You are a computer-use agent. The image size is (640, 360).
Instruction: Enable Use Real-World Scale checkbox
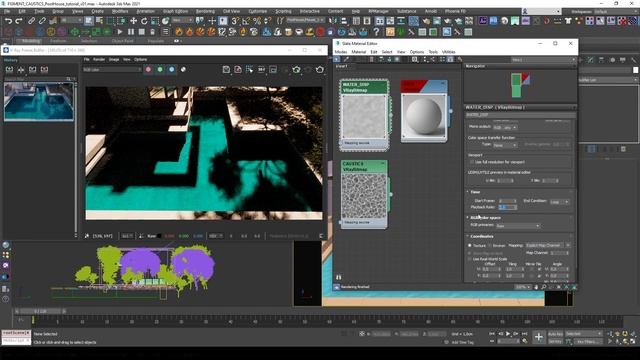tap(470, 259)
